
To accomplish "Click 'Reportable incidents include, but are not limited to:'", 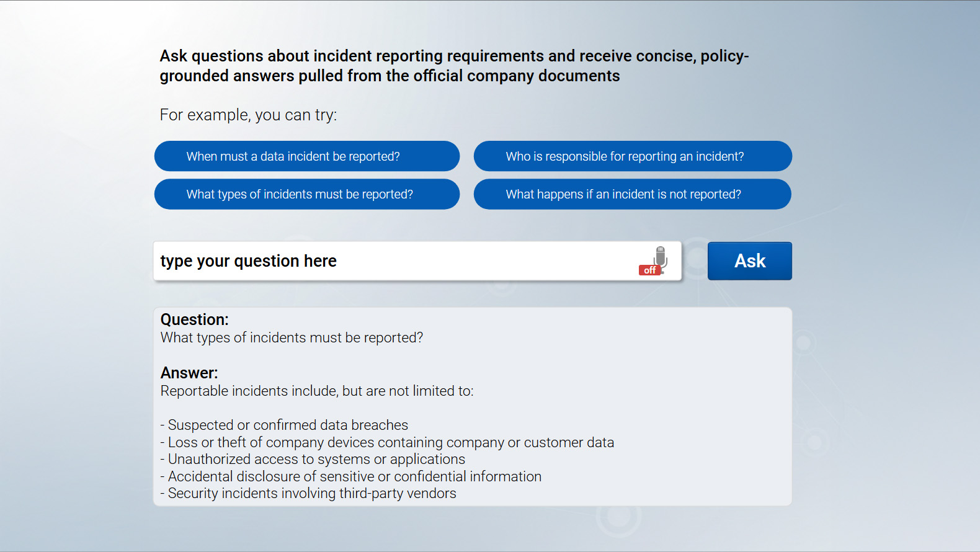I will [x=317, y=391].
